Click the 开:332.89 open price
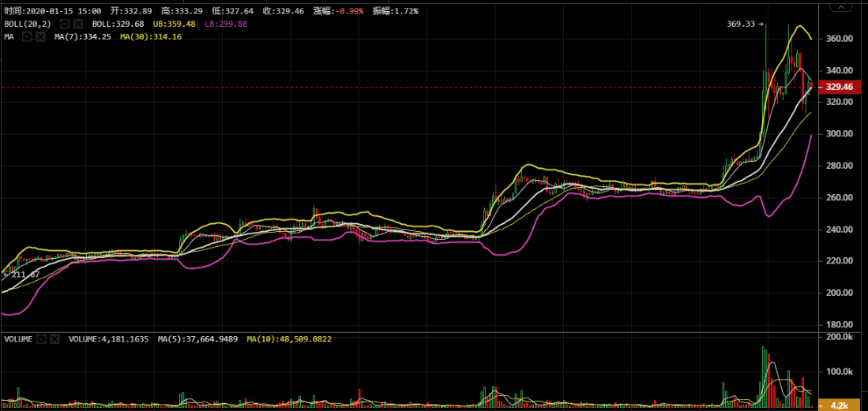The width and height of the screenshot is (868, 411). click(x=133, y=11)
